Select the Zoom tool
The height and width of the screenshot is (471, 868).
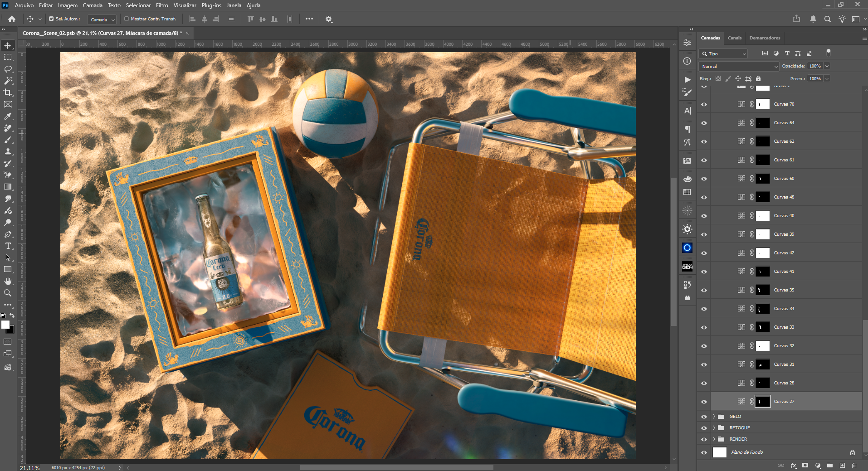[8, 293]
